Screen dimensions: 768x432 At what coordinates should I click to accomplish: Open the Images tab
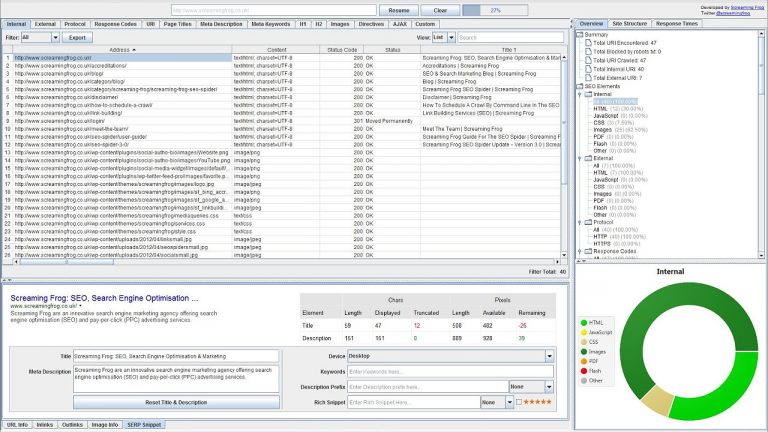click(x=340, y=24)
